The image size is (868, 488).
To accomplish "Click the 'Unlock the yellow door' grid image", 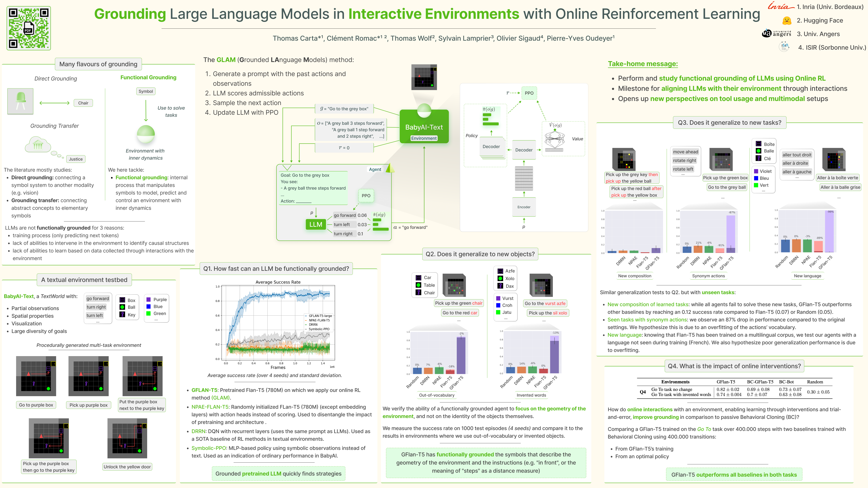I will point(127,438).
